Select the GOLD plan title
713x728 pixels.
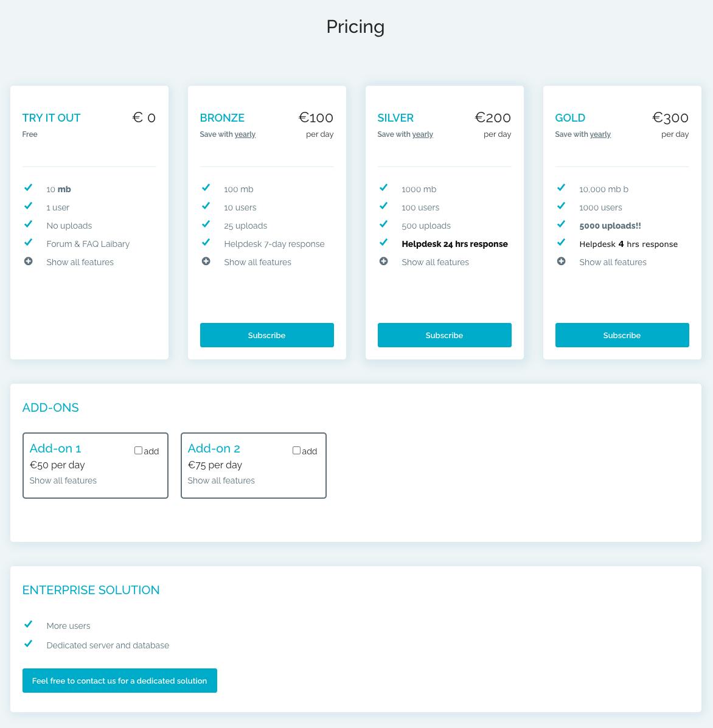pyautogui.click(x=570, y=118)
